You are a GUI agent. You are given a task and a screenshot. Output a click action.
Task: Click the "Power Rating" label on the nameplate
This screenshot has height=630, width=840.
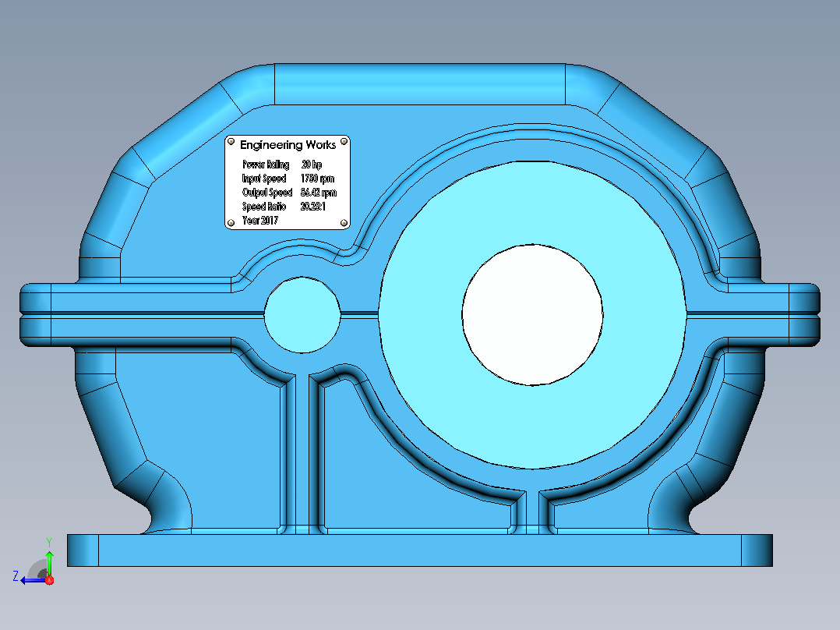pos(266,165)
